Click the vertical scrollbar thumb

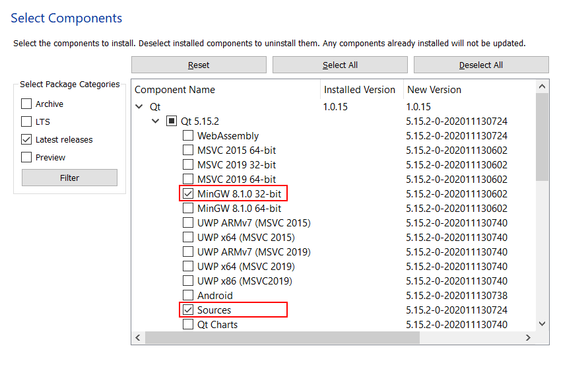click(x=542, y=137)
